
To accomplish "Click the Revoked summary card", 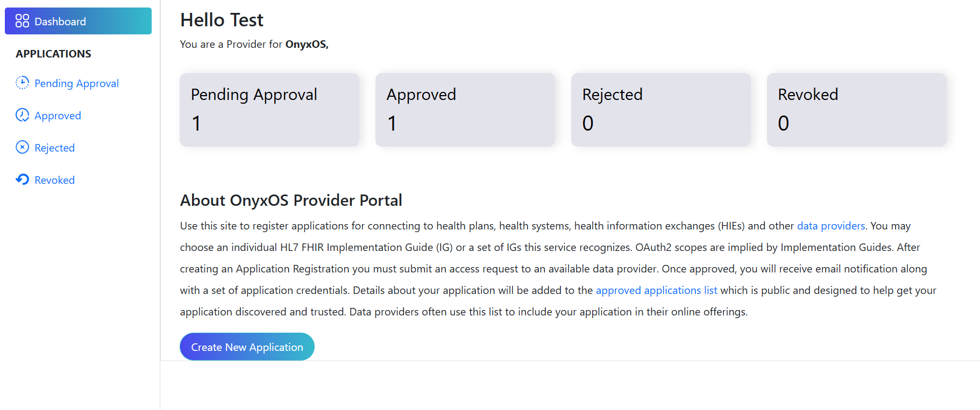I will pos(856,110).
